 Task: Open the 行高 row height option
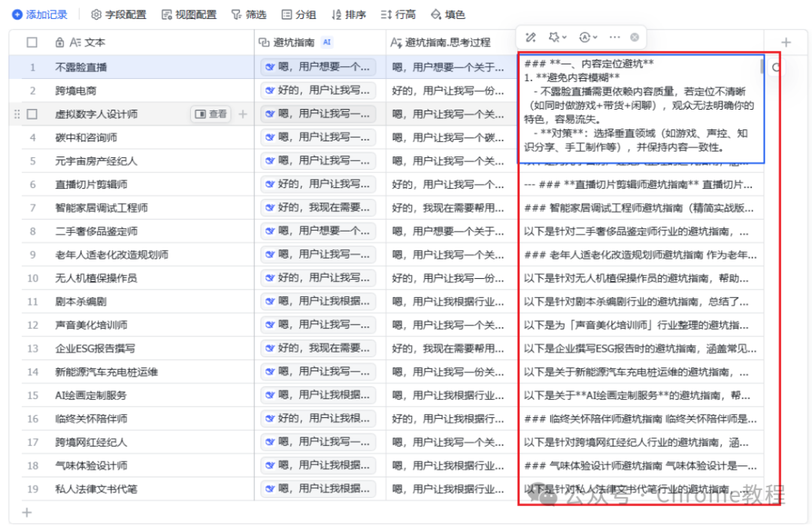(398, 14)
